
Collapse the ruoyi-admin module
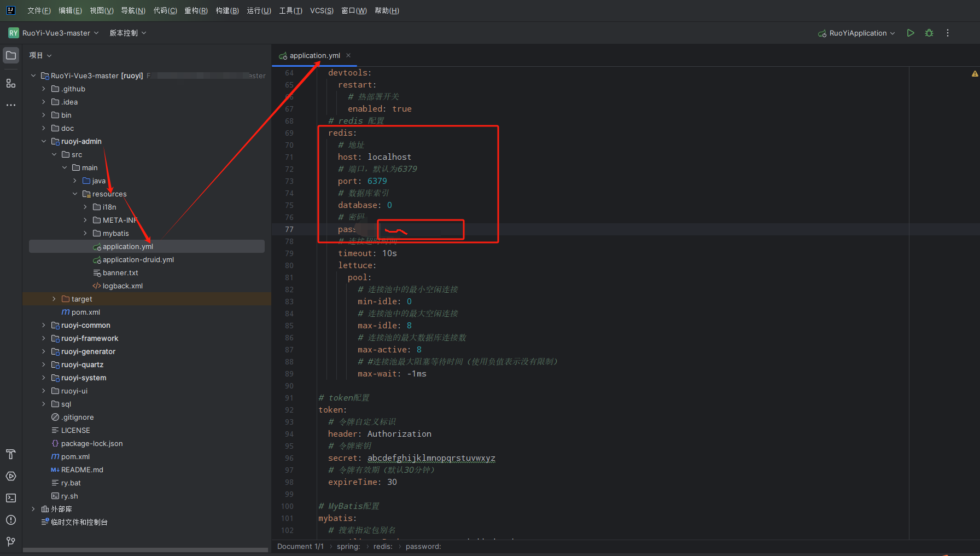(x=44, y=141)
